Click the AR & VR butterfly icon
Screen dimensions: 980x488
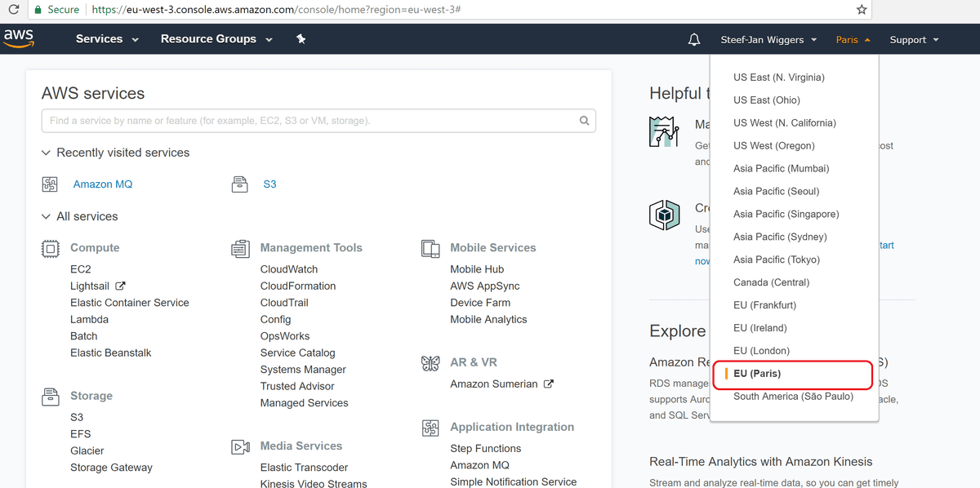[x=430, y=362]
